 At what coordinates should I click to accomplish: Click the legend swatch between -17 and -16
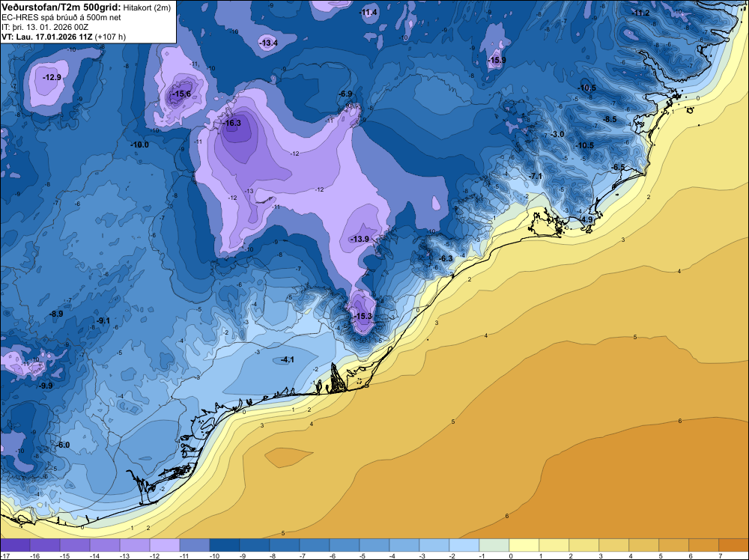point(15,545)
